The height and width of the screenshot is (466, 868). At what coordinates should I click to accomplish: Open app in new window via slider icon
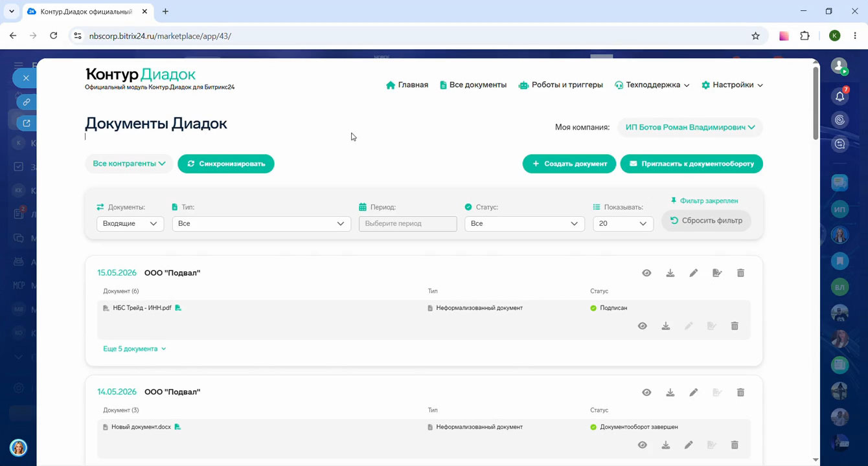click(x=27, y=123)
